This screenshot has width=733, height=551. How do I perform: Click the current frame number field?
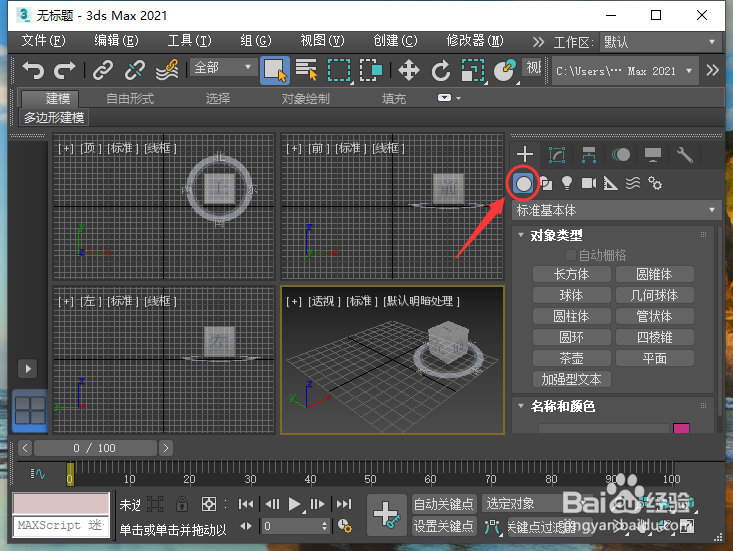click(291, 526)
